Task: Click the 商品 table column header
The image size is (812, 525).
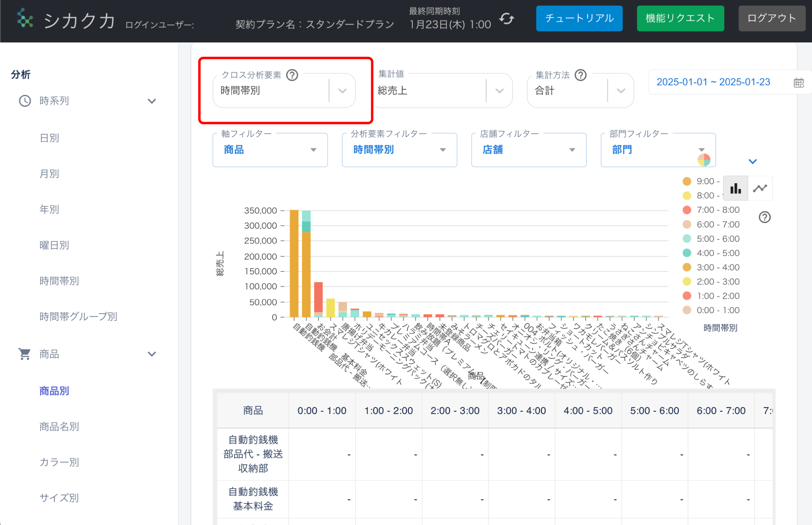Action: [x=253, y=410]
